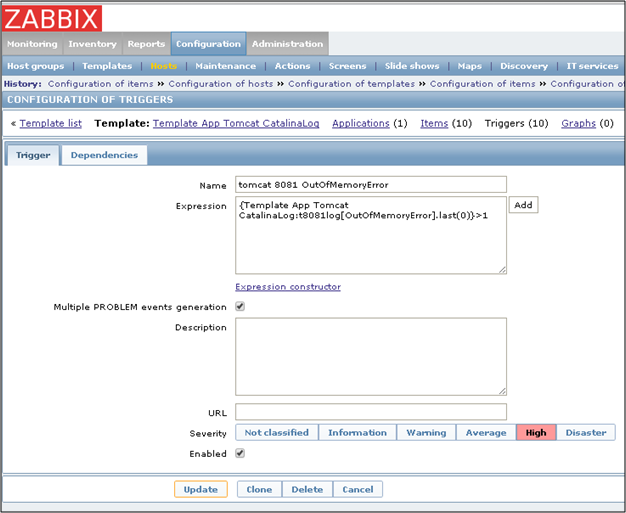Screen dimensions: 626x513
Task: Open the Administration main menu
Action: pos(287,44)
